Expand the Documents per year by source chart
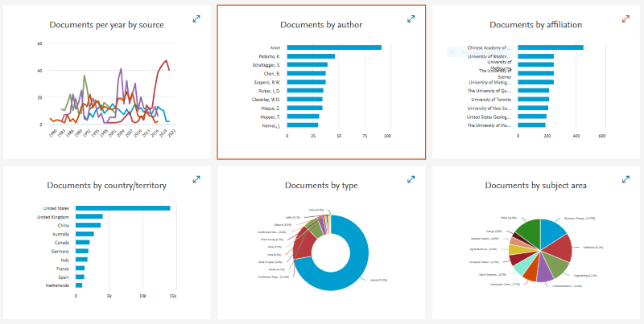644x324 pixels. click(x=196, y=18)
